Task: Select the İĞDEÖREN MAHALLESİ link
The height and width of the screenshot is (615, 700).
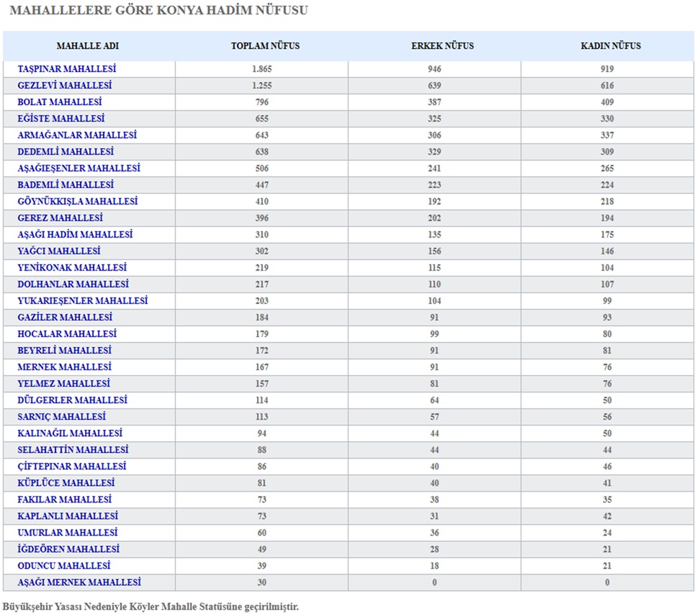Action: pos(68,549)
